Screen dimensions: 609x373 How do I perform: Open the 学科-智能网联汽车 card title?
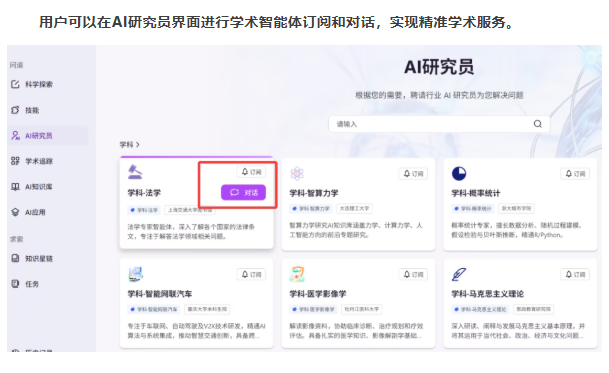(160, 294)
